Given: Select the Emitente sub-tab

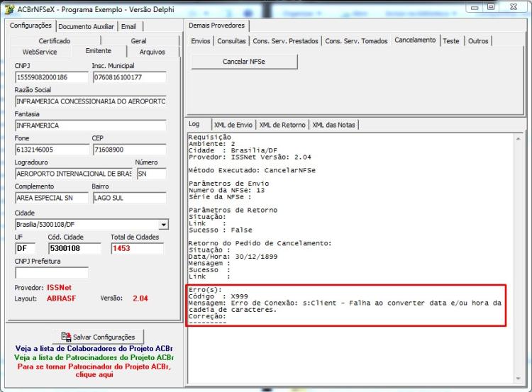Looking at the screenshot, I should (x=99, y=51).
